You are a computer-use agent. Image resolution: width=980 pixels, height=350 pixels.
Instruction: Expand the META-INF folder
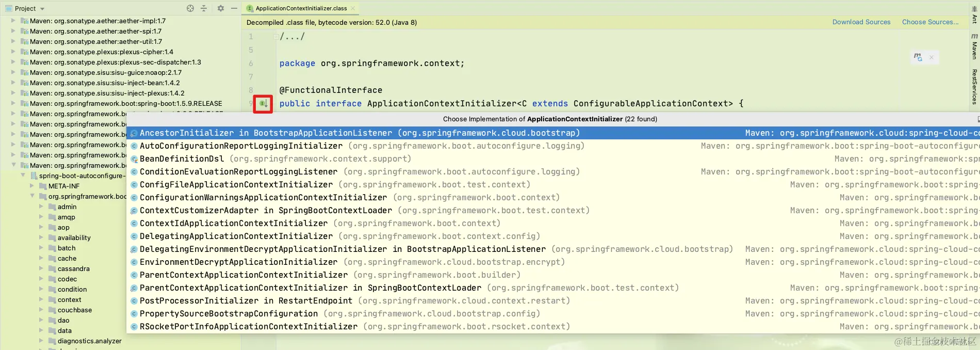pos(32,186)
